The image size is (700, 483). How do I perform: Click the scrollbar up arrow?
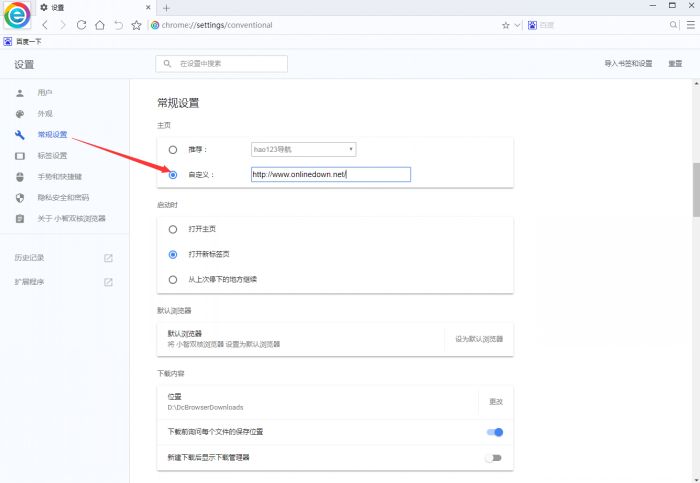696,83
